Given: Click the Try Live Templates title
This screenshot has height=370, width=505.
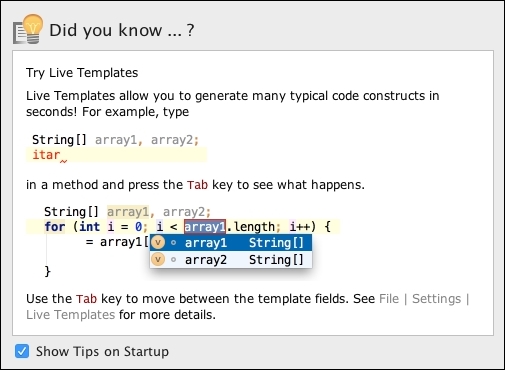Looking at the screenshot, I should pos(82,73).
